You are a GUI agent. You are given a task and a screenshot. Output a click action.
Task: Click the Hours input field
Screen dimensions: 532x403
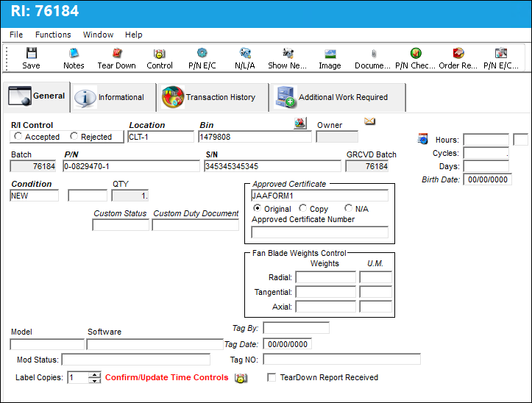tap(486, 140)
